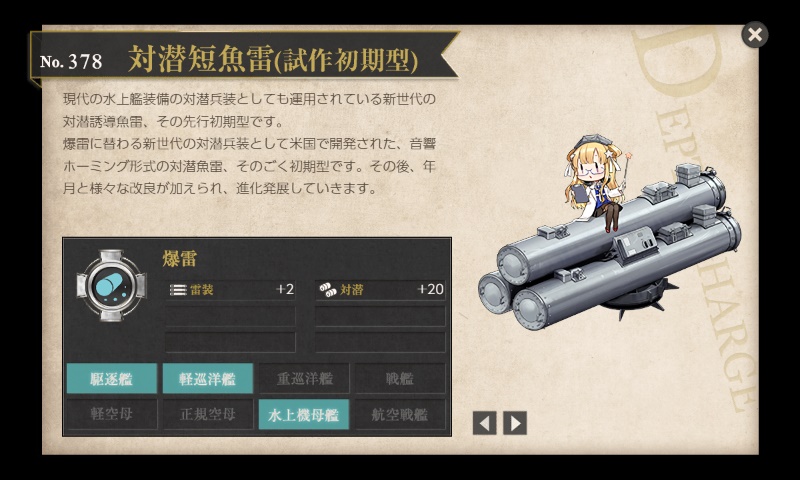Select the 駆逐艦 destroyer ship type
800x480 pixels.
[112, 378]
